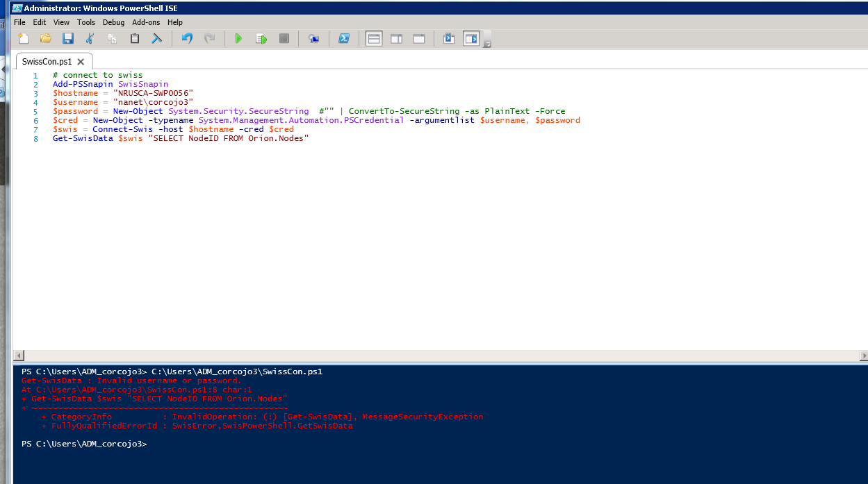Viewport: 868px width, 484px height.
Task: Click 'ConvertTo-SecureString' on line 5
Action: [x=404, y=111]
